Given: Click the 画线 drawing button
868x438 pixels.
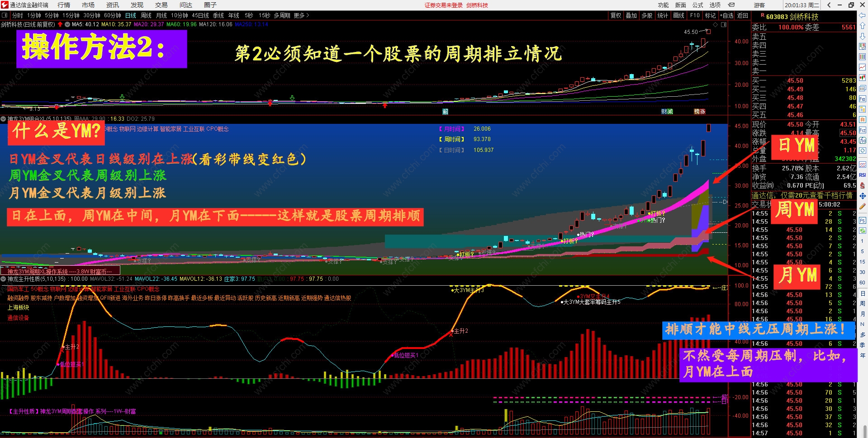Looking at the screenshot, I should coord(679,15).
